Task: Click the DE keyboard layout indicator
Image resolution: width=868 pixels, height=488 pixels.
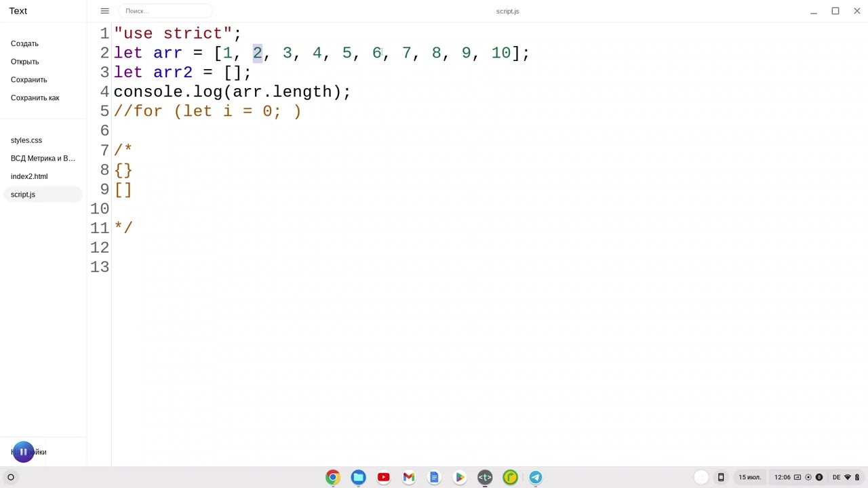Action: coord(836,477)
